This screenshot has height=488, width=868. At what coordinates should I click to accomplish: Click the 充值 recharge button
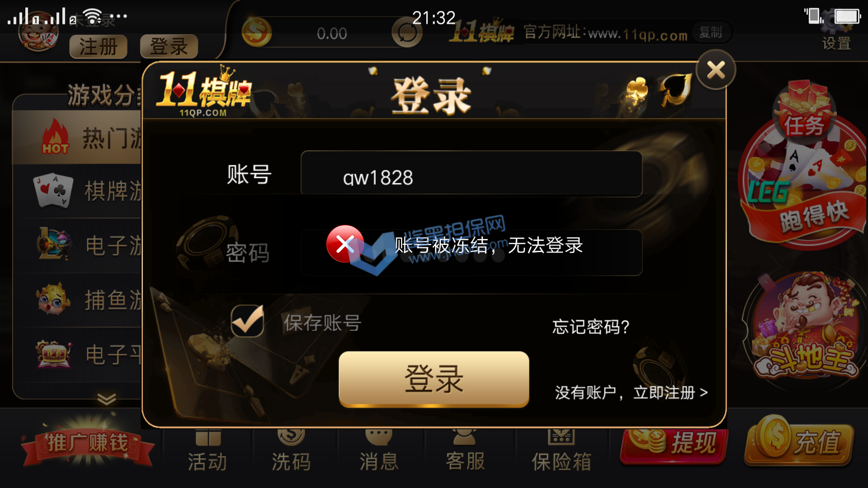click(x=799, y=441)
